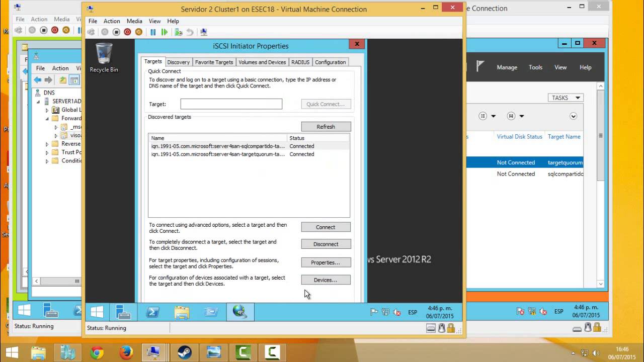
Task: Close iSCSI Initiator Properties dialog
Action: tap(357, 44)
